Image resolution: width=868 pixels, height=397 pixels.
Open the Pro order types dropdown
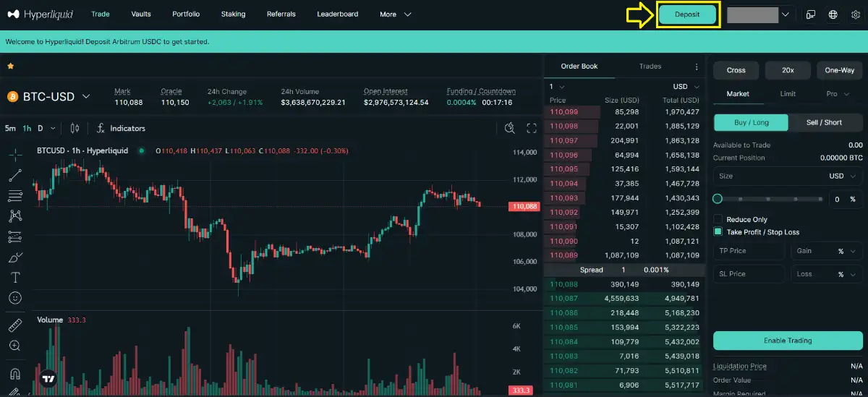837,93
